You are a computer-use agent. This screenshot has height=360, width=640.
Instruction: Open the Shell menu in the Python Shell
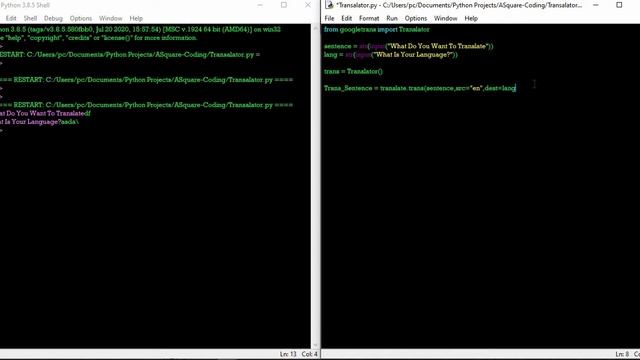click(30, 18)
